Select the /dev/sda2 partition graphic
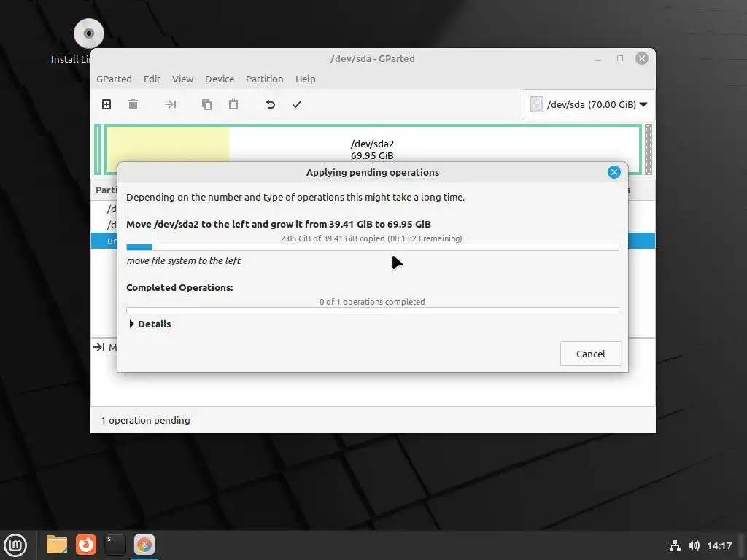Screen dimensions: 747x560 (x=372, y=144)
